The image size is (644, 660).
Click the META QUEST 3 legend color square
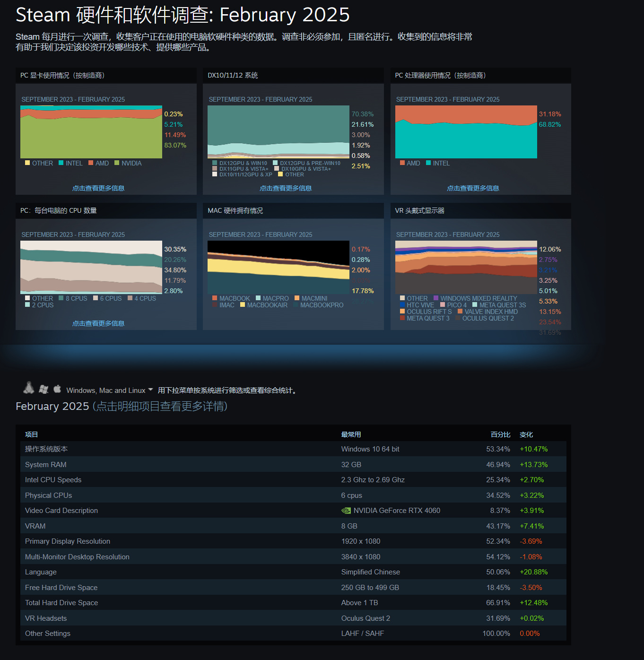pos(402,318)
